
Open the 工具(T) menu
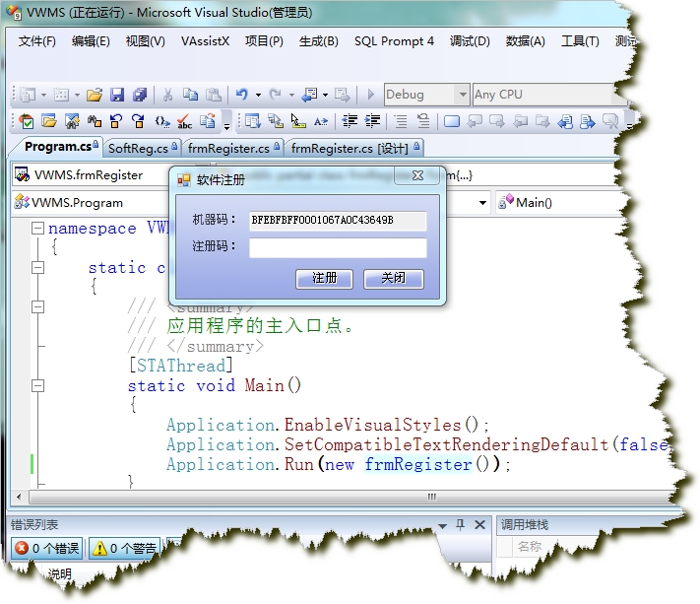pos(580,41)
